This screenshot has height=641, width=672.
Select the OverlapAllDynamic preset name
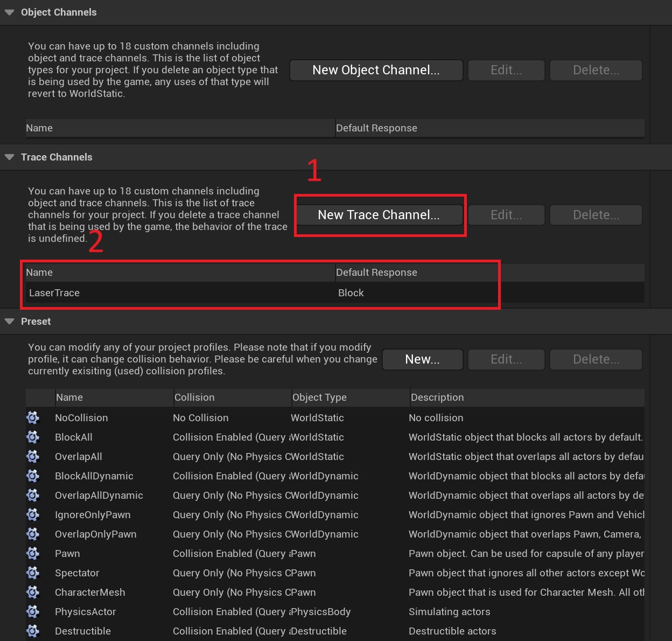click(99, 496)
